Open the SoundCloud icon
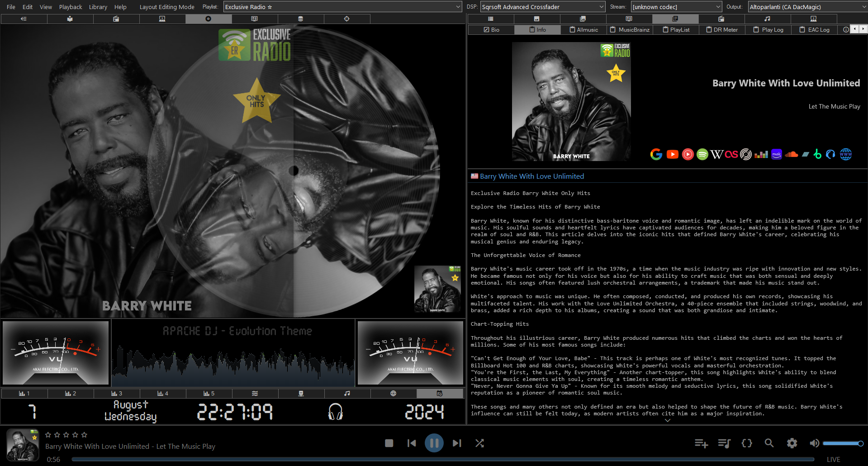This screenshot has width=868, height=466. pos(791,154)
